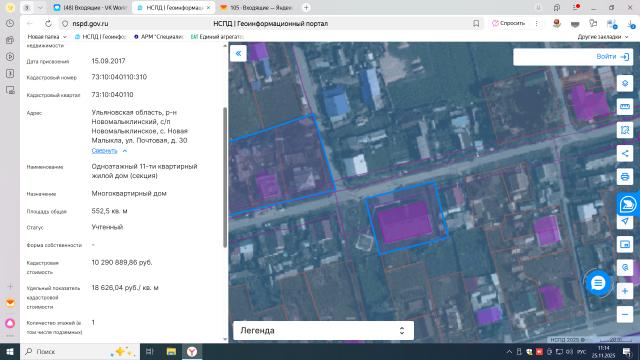Bookmark this page via bookmark icon
This screenshot has height=360, width=640.
click(x=476, y=24)
